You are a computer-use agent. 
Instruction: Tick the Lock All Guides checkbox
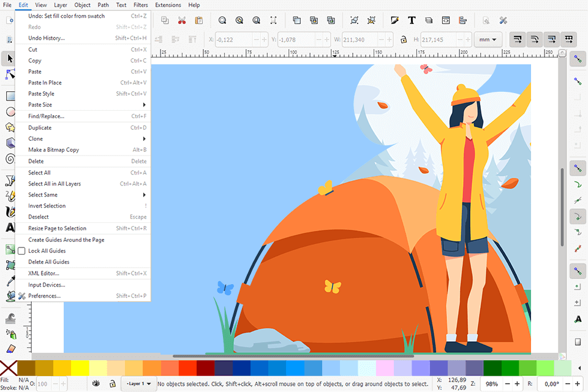[x=22, y=251]
